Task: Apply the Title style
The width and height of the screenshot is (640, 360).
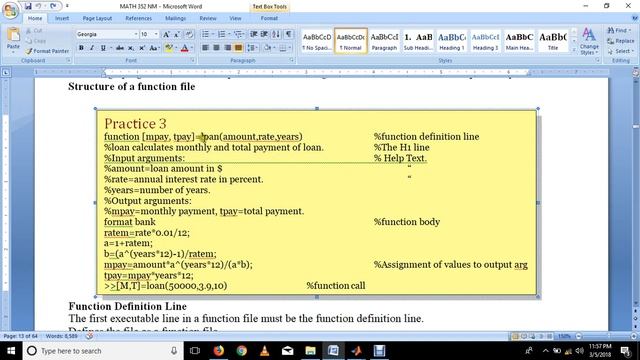Action: click(553, 41)
